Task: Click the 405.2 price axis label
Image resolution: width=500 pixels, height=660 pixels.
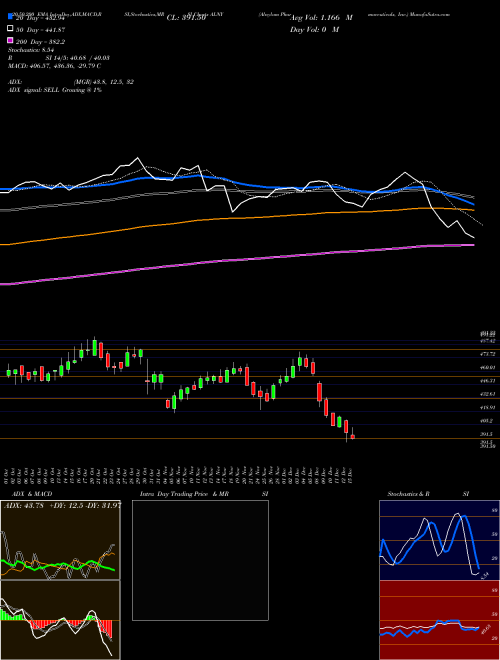Action: [x=487, y=420]
